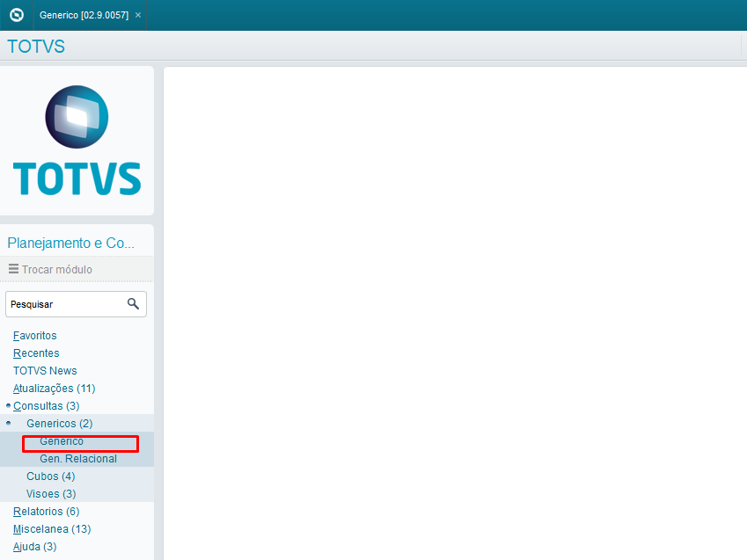Click the TOTVS header text
Image resolution: width=747 pixels, height=560 pixels.
[x=36, y=47]
